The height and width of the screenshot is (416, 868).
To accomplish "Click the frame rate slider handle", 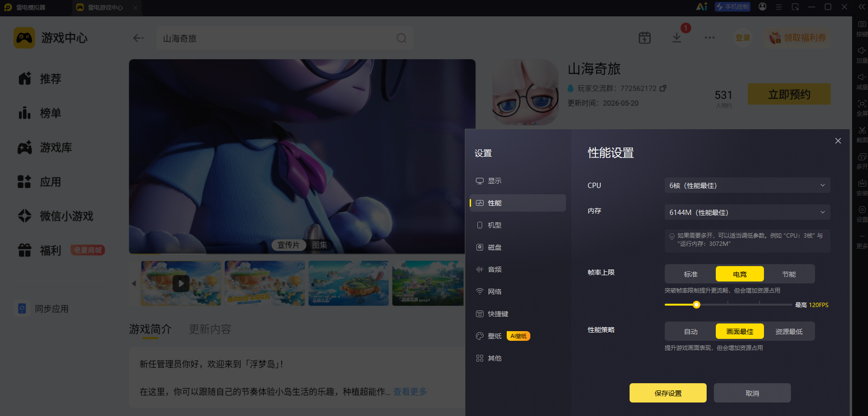I will (x=697, y=305).
